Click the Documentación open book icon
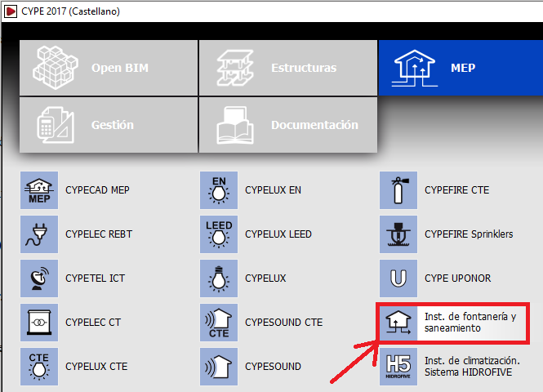 (x=235, y=125)
